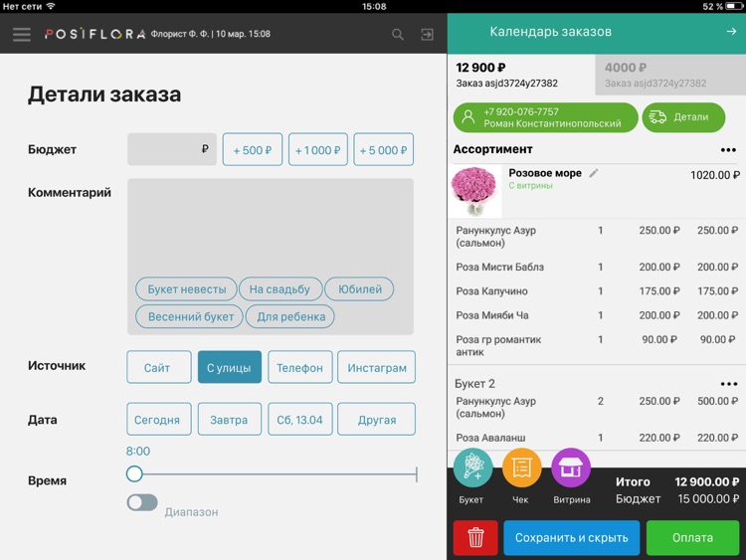
Task: Click the 1020.00 ₽ bouquet price
Action: [714, 175]
